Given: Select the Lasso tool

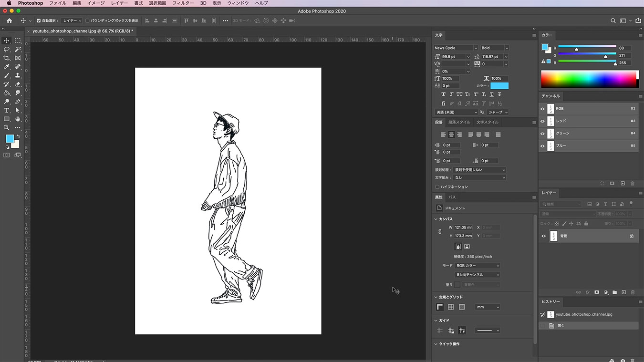Looking at the screenshot, I should click(x=7, y=49).
